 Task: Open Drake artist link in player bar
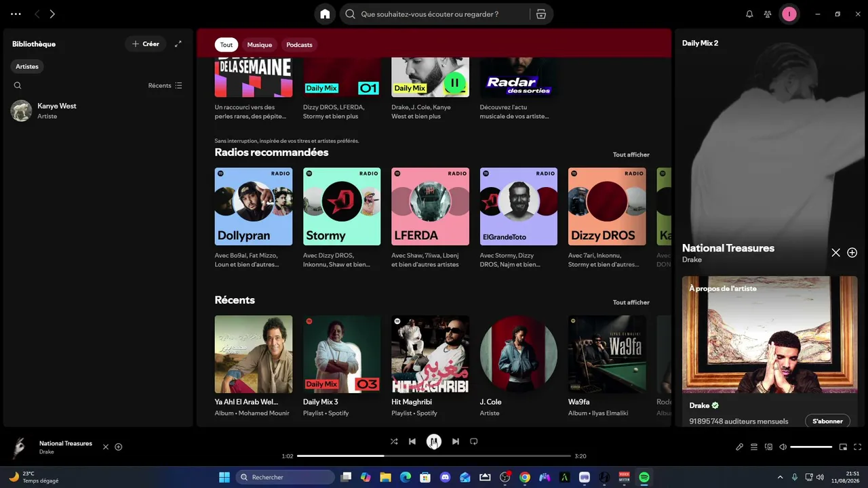click(x=47, y=452)
